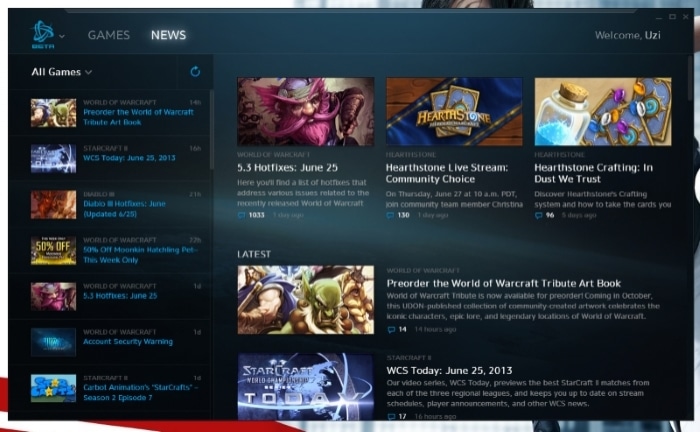This screenshot has height=432, width=700.
Task: Click the comment icon showing 14 comments
Action: click(392, 329)
